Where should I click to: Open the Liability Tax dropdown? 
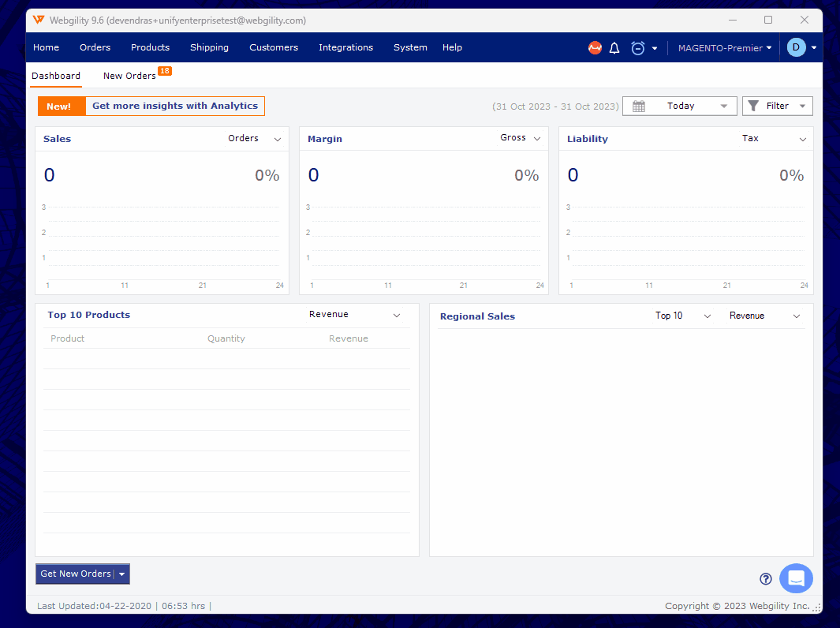point(774,139)
